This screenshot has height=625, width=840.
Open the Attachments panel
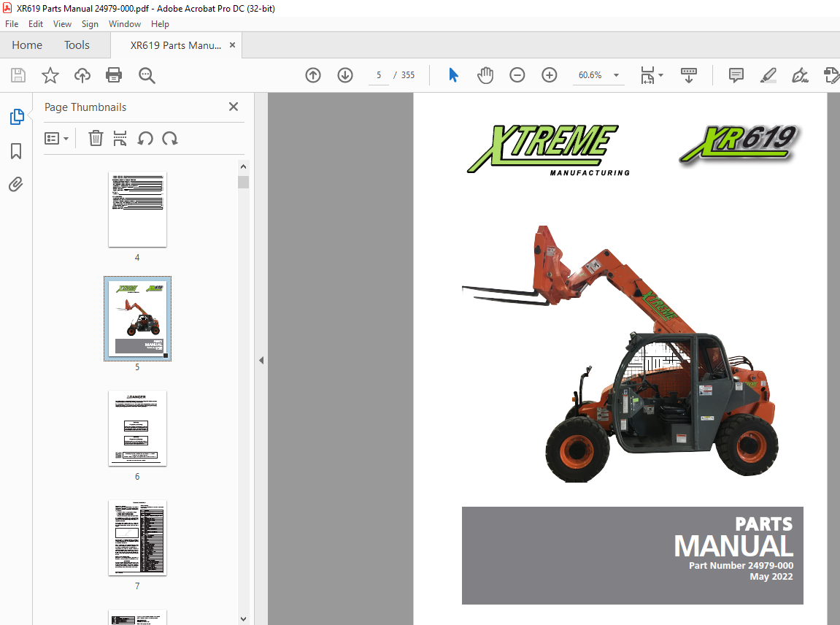click(16, 185)
